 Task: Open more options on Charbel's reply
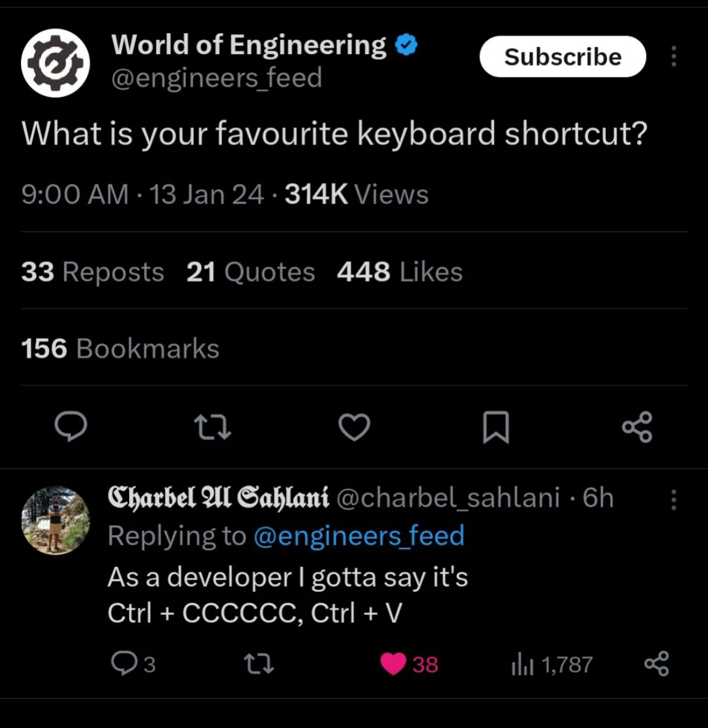674,499
